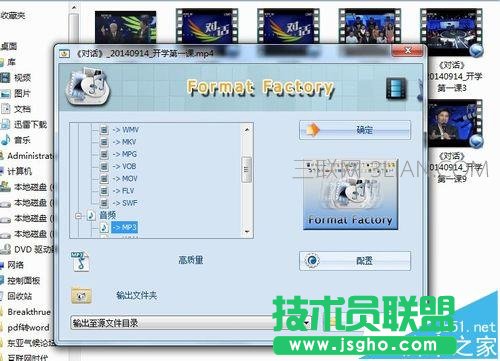500x361 pixels.
Task: Click the Format Factory logo icon in header
Action: coord(88,86)
